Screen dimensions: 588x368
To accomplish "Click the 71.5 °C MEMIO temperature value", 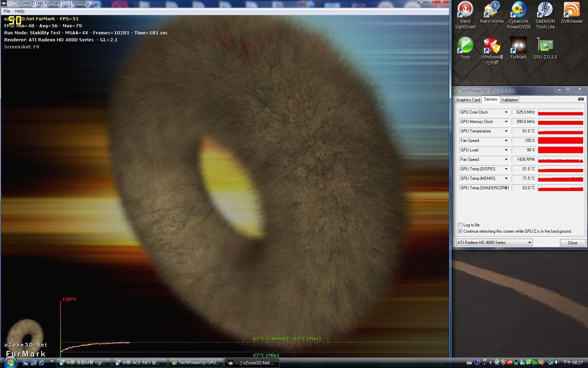I will 524,178.
